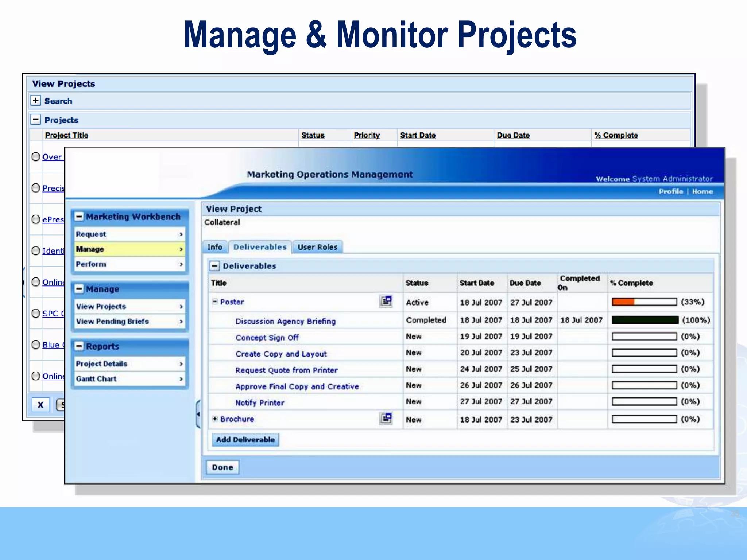Image resolution: width=747 pixels, height=560 pixels.
Task: Go to the Home link
Action: point(703,191)
